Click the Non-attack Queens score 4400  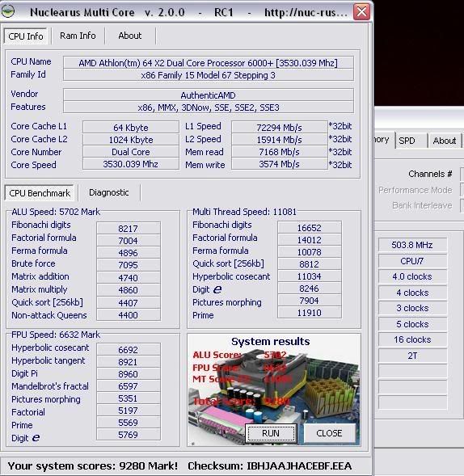pos(129,315)
